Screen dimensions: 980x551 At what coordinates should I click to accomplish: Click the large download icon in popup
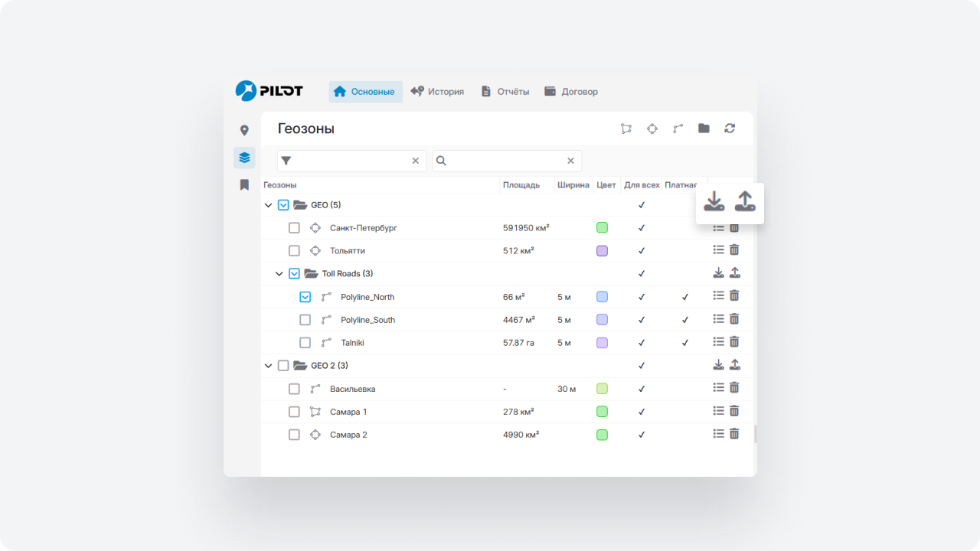tap(714, 201)
